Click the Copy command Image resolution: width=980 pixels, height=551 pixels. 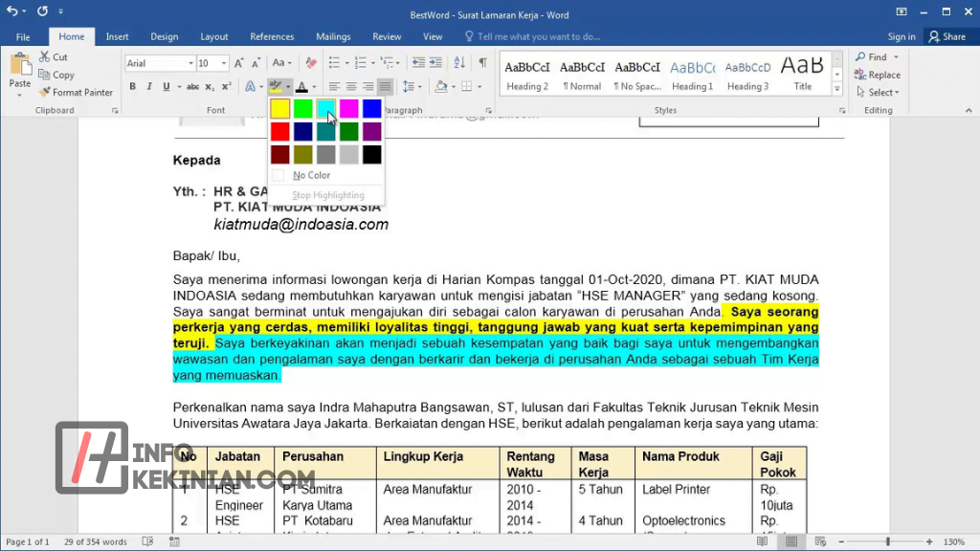[56, 75]
